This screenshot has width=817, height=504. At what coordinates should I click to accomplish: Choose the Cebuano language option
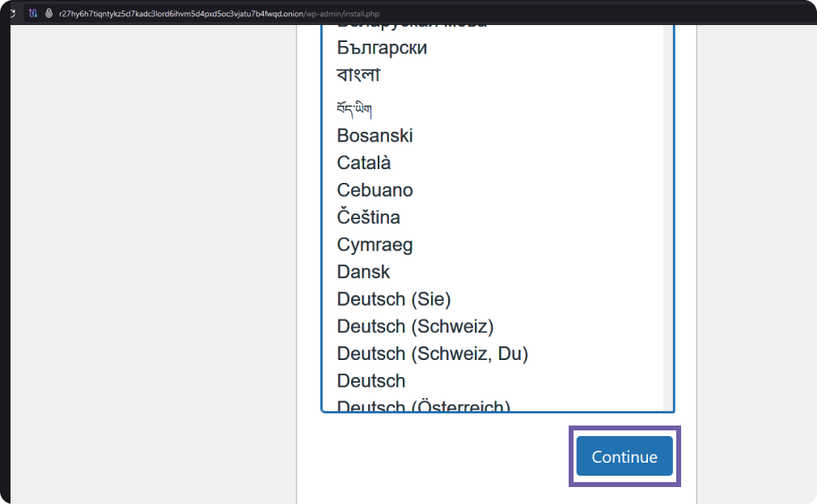(375, 190)
